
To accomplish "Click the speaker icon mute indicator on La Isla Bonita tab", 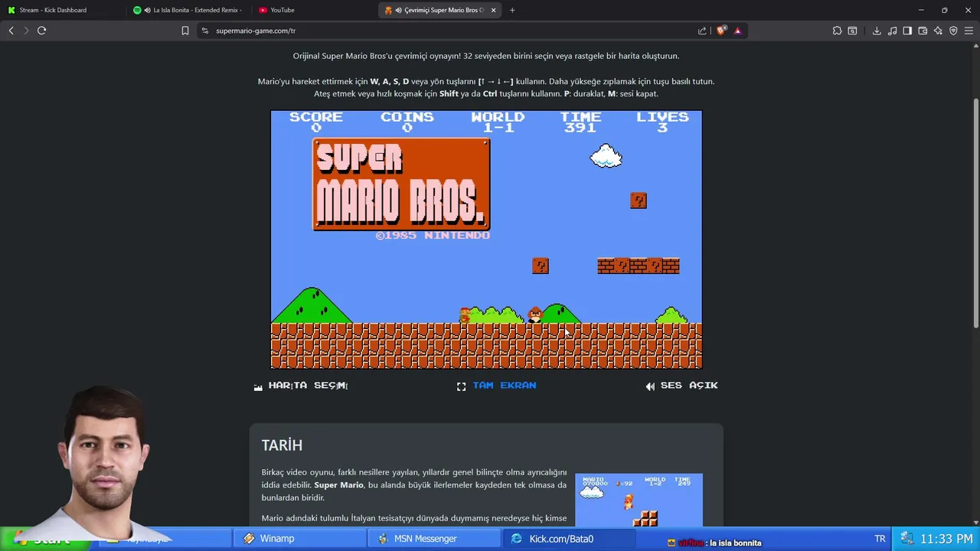I will 147,10.
